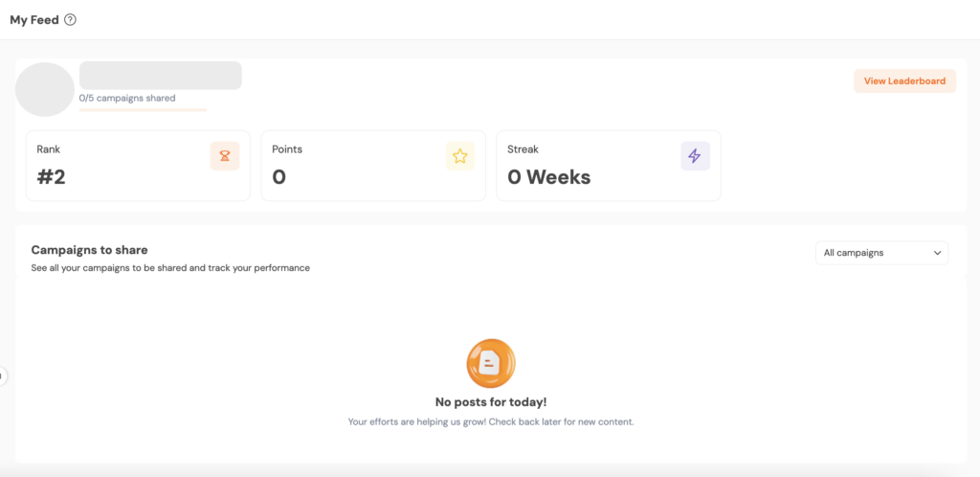Click the help icon beside My Feed
The width and height of the screenshot is (980, 477).
(x=70, y=20)
